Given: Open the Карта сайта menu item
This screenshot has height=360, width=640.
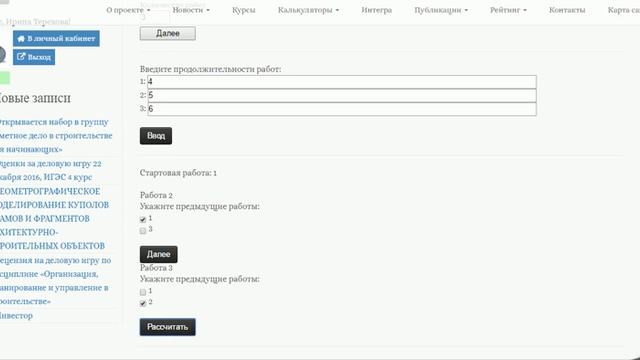Looking at the screenshot, I should coord(623,10).
